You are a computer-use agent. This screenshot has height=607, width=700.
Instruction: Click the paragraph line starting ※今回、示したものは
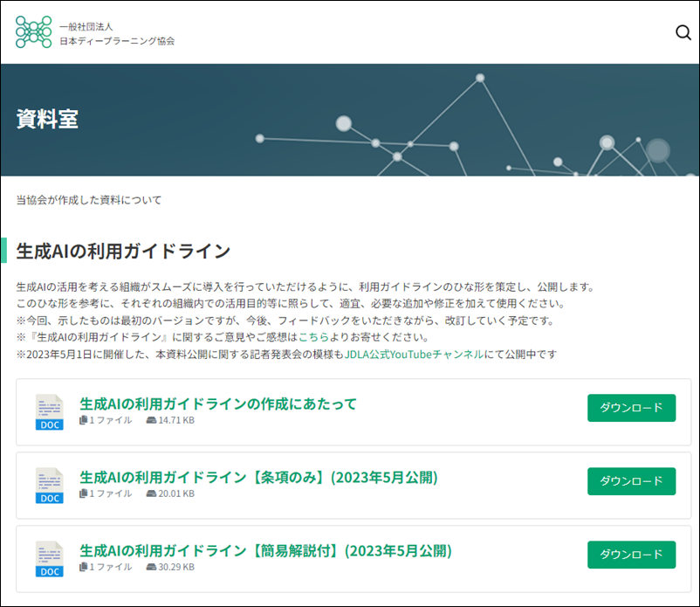pyautogui.click(x=286, y=321)
